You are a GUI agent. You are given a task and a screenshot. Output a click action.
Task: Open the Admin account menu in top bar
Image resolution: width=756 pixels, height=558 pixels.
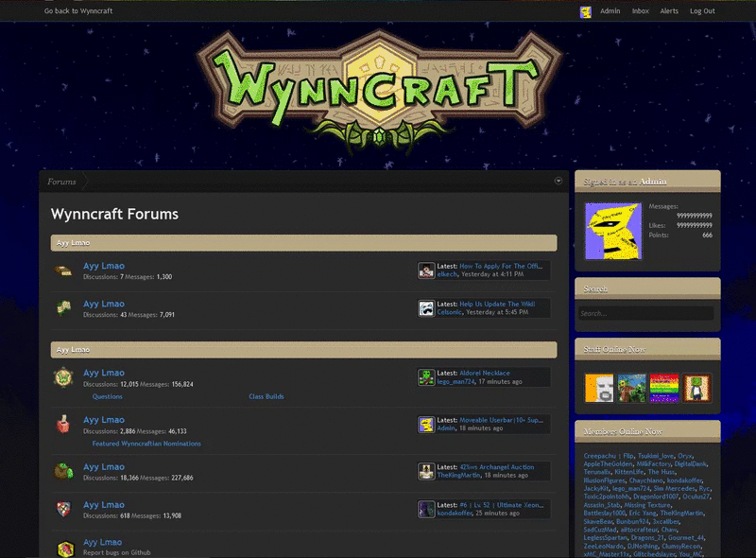point(610,11)
